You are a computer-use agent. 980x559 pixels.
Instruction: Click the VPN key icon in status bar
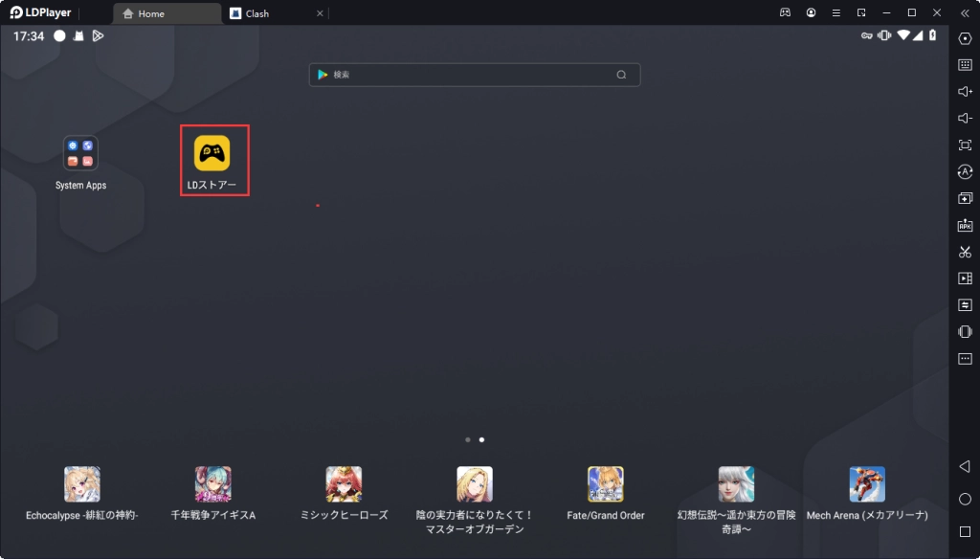867,35
